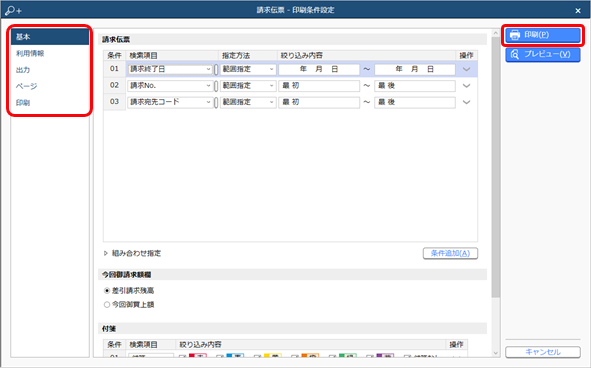Expand the operation chevron for row 03
Image resolution: width=591 pixels, height=368 pixels.
(466, 102)
